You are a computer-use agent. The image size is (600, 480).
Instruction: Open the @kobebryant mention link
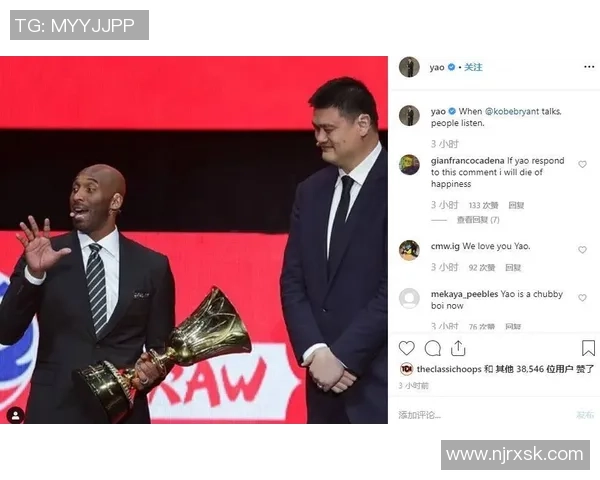[x=512, y=111]
